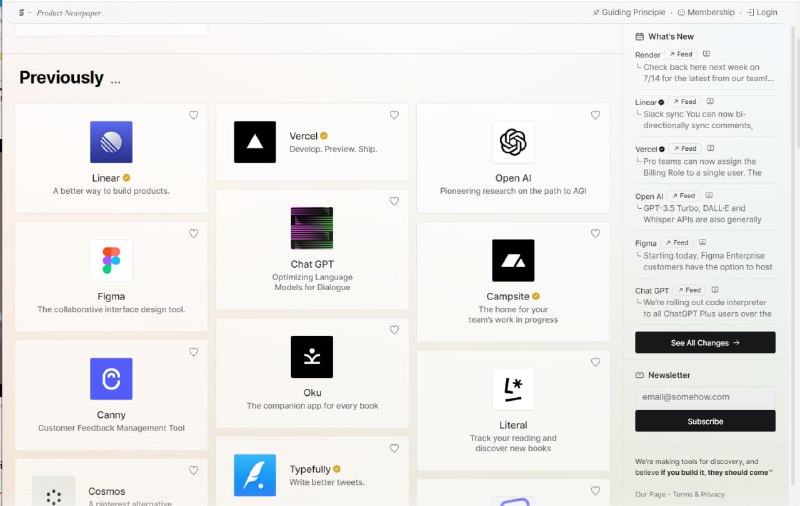
Task: Click the Oku app logo
Action: [x=312, y=357]
